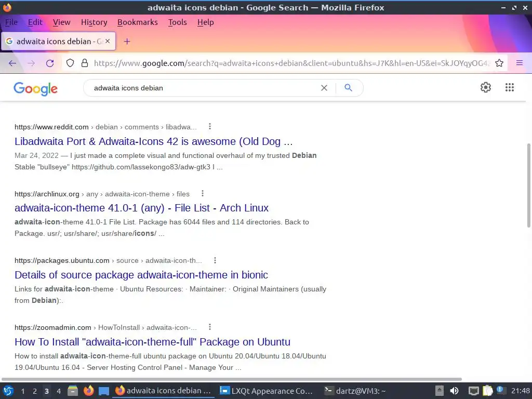This screenshot has height=399, width=532.
Task: Click the show desktop taskbar icon
Action: (x=104, y=391)
